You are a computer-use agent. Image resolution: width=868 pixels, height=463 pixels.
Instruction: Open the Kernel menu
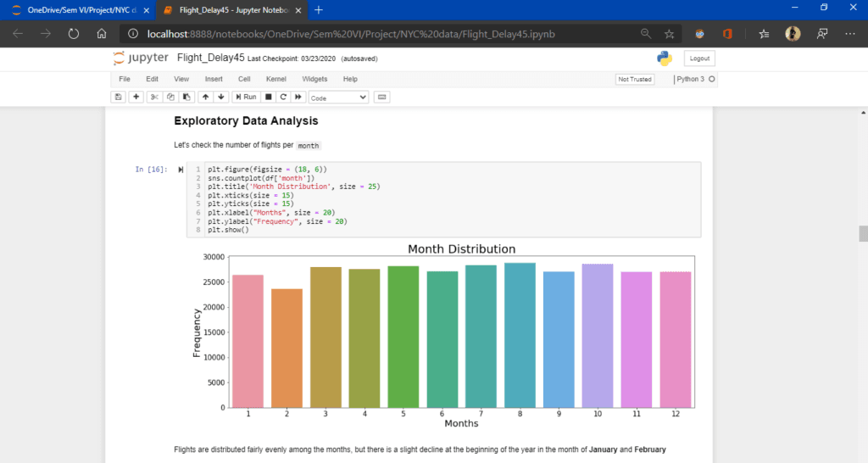275,79
